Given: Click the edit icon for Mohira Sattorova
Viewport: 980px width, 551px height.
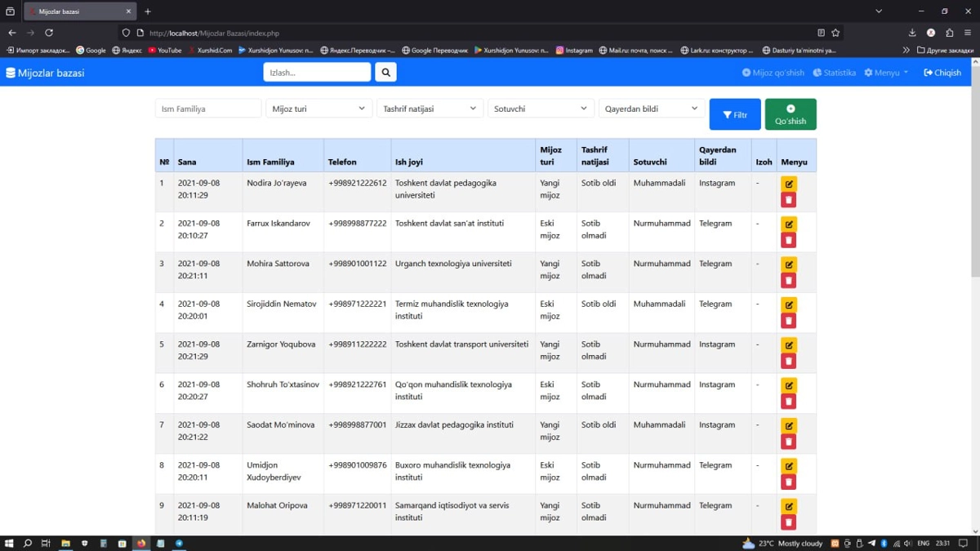Looking at the screenshot, I should (788, 264).
